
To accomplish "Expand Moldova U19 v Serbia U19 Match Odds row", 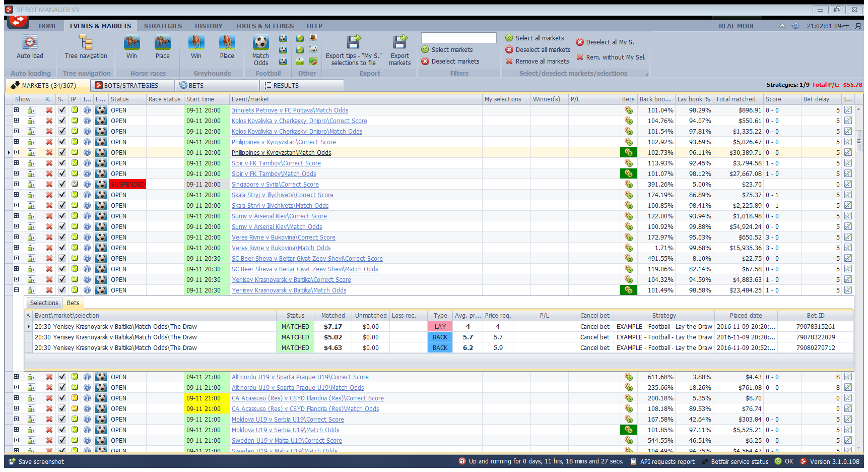I will (x=16, y=430).
